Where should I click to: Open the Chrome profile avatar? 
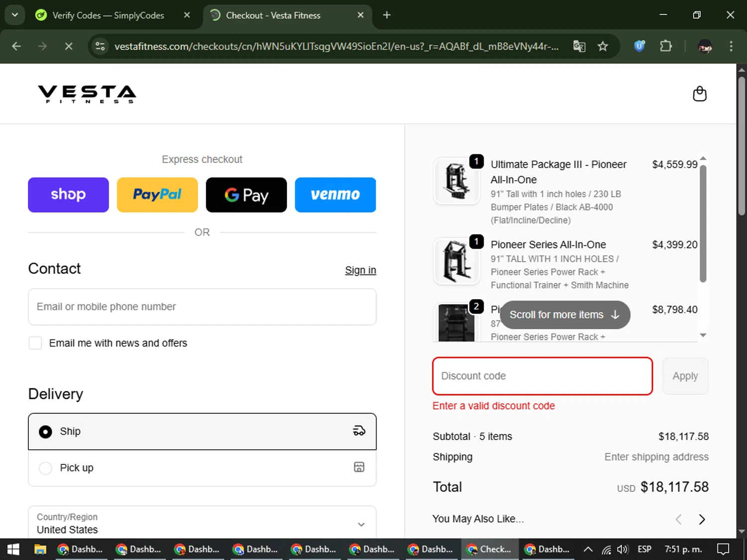click(x=705, y=46)
